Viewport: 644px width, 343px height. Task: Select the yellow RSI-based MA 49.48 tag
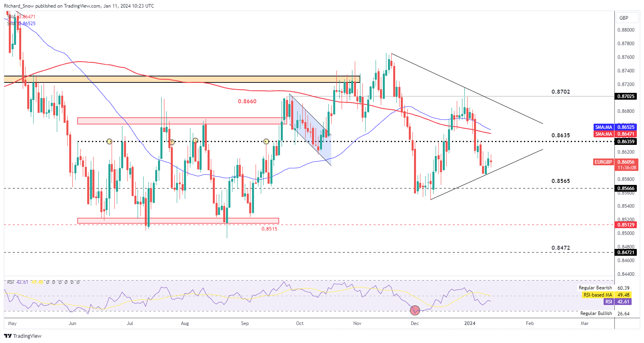click(606, 295)
